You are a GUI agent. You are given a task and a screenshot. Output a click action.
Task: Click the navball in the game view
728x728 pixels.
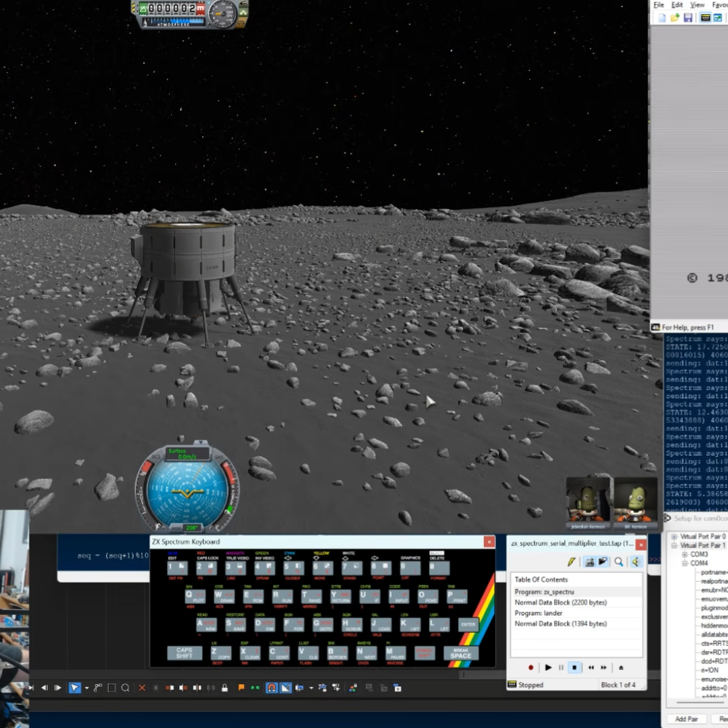(x=187, y=489)
